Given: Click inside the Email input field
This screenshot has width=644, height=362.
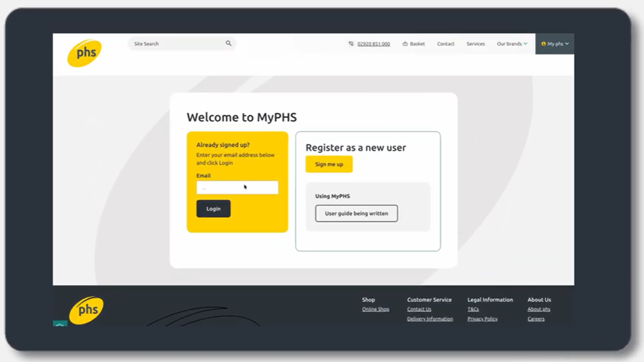Looking at the screenshot, I should 237,187.
